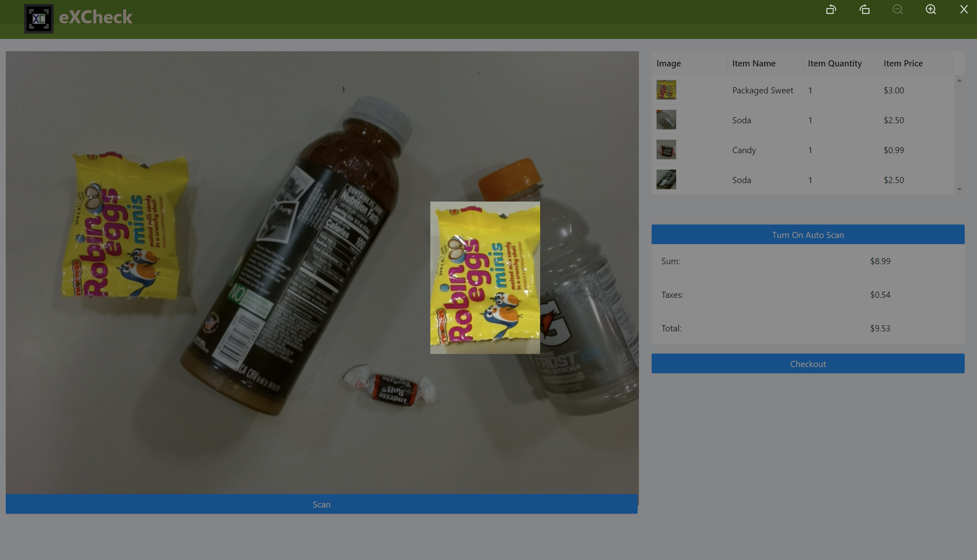Click the rotate right icon in header

[864, 9]
